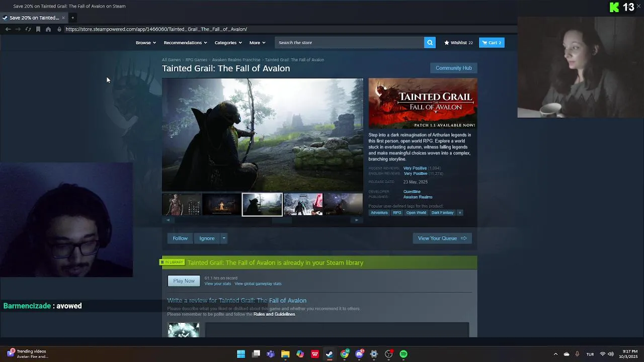
Task: Open Copilot from the taskbar
Action: (x=300, y=354)
